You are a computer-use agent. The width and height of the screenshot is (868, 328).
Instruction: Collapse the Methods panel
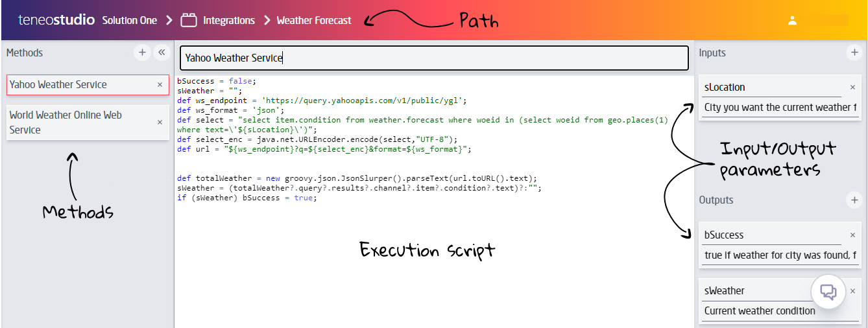coord(162,53)
